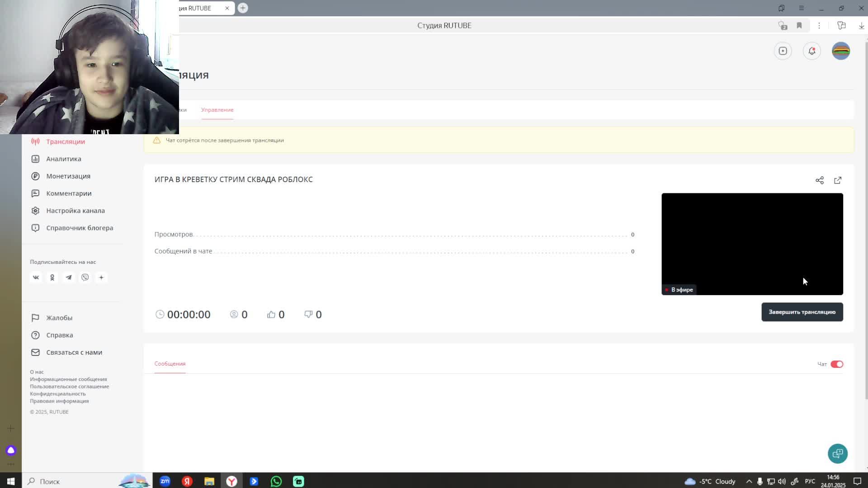Open the support chat floating button
The image size is (868, 488).
tap(838, 454)
